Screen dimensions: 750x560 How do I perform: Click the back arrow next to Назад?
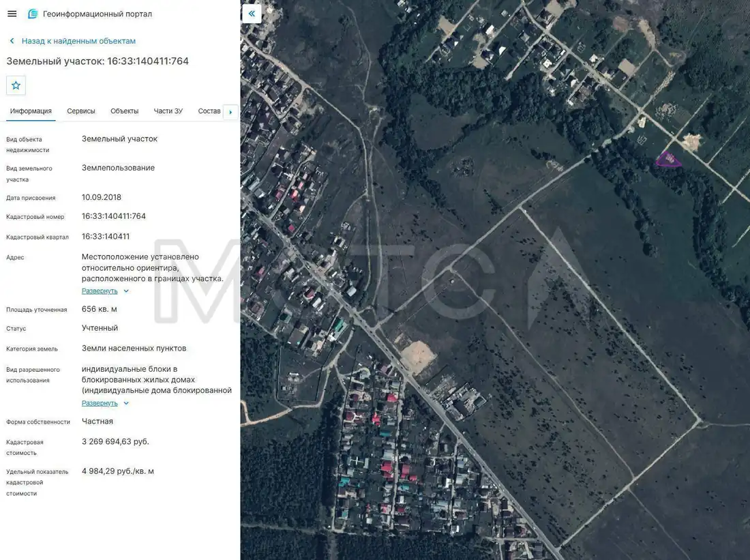pos(12,41)
